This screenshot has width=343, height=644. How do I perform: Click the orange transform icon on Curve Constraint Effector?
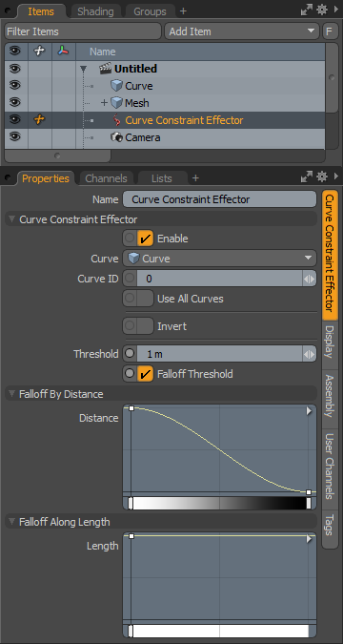(39, 119)
